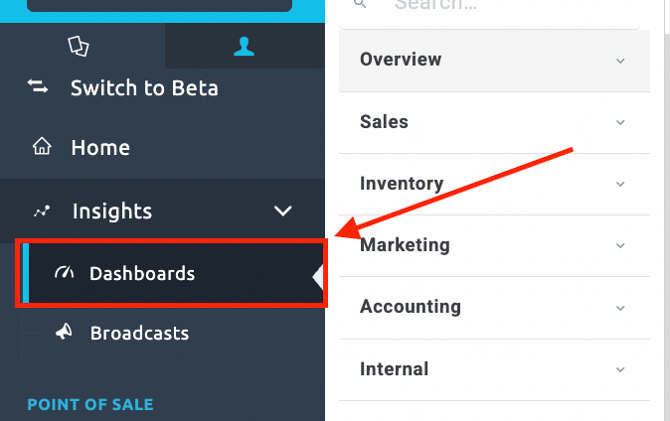Select the cards tab icon
Viewport: 670px width, 421px height.
[x=77, y=46]
